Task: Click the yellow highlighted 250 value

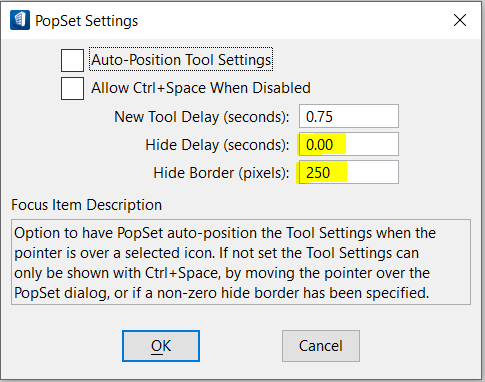Action: [318, 172]
